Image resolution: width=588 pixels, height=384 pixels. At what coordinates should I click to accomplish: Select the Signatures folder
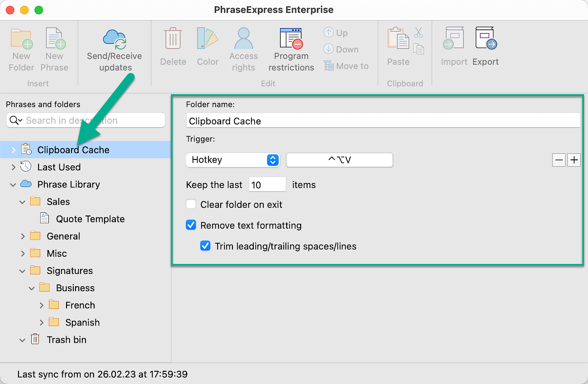tap(70, 271)
